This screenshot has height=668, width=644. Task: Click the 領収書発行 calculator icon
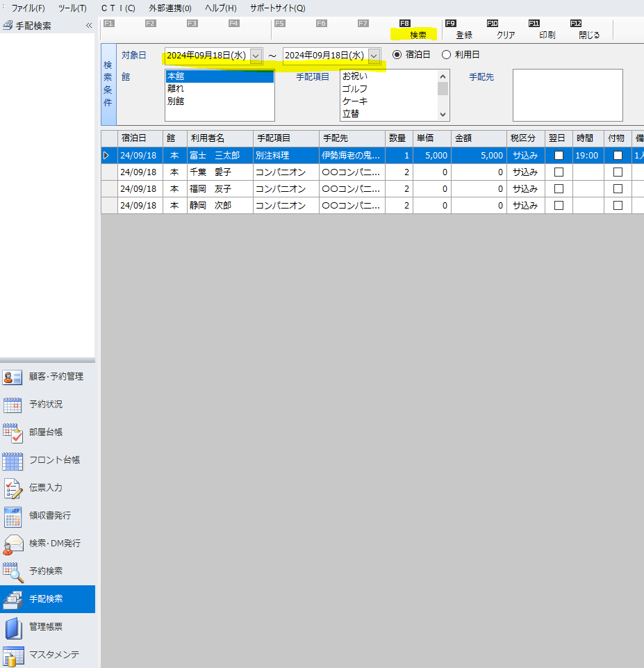coord(13,516)
